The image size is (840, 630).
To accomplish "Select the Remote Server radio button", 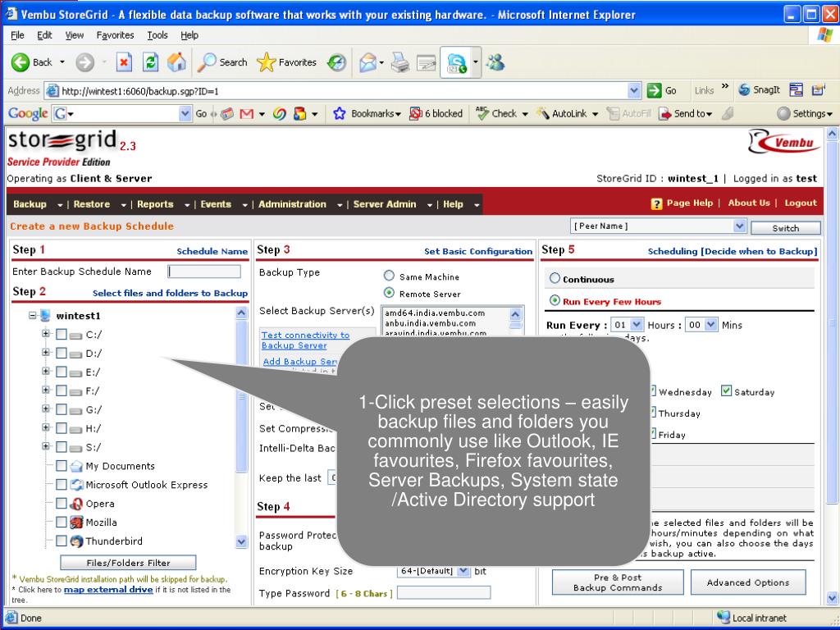I will point(389,293).
